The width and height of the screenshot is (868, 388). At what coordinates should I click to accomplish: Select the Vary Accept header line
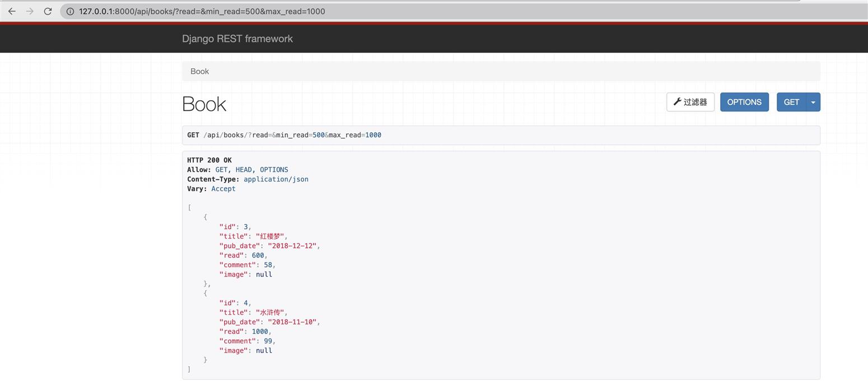coord(211,189)
